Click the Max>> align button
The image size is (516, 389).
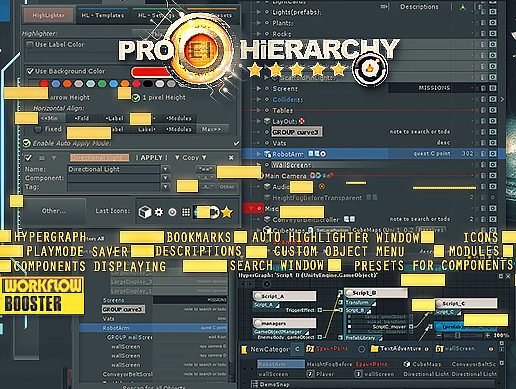[x=212, y=129]
